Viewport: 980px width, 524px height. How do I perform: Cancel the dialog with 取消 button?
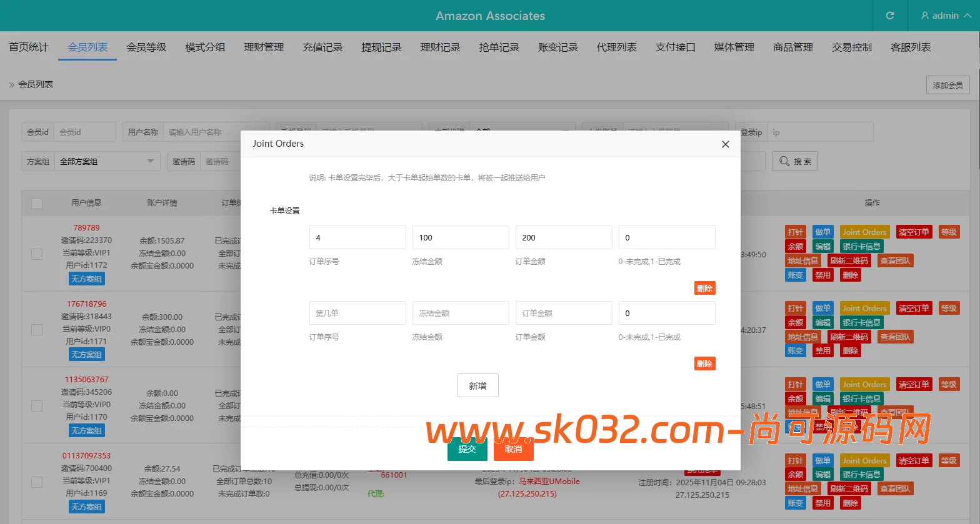tap(513, 448)
